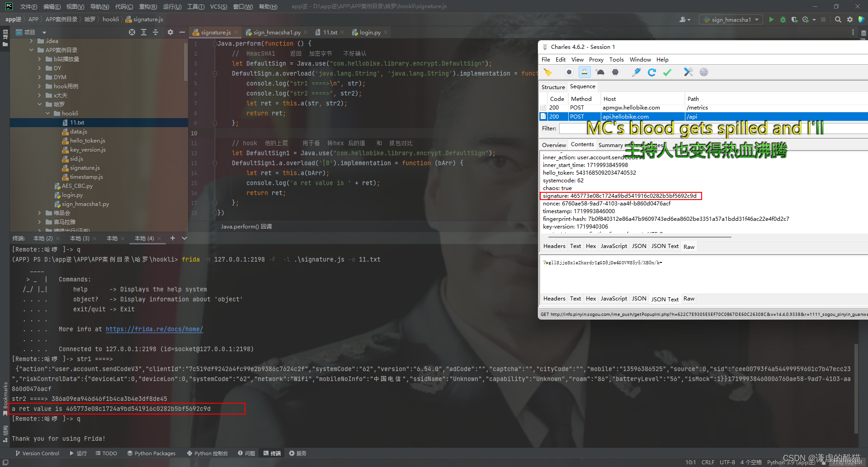Collapse all in Project panel
Viewport: 868px width, 467px height.
tap(156, 32)
